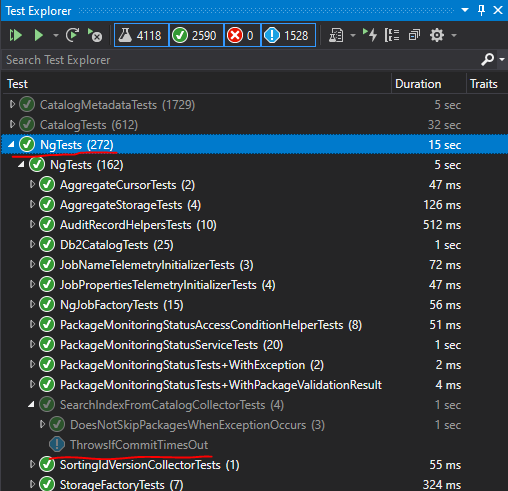Select the Db2CatalogTests (25) entry
508x491 pixels.
pyautogui.click(x=117, y=245)
